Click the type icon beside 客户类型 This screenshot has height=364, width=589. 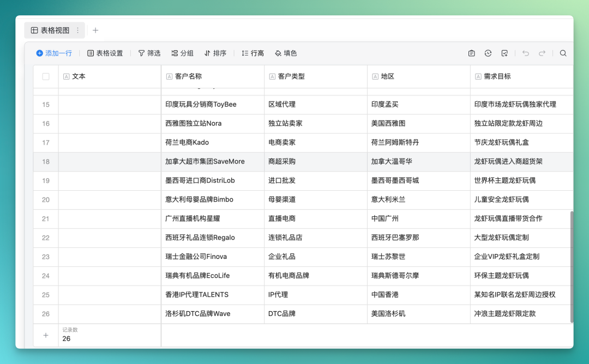[x=272, y=76]
